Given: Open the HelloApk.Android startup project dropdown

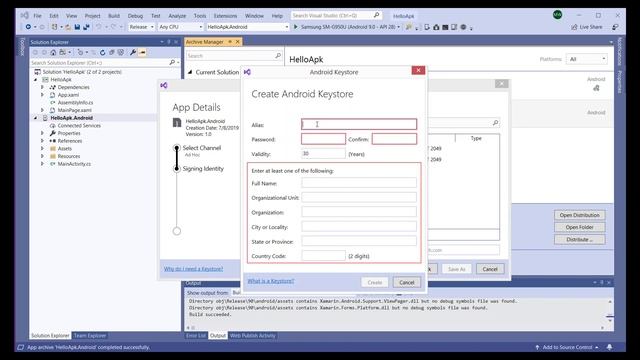Looking at the screenshot, I should (x=248, y=27).
